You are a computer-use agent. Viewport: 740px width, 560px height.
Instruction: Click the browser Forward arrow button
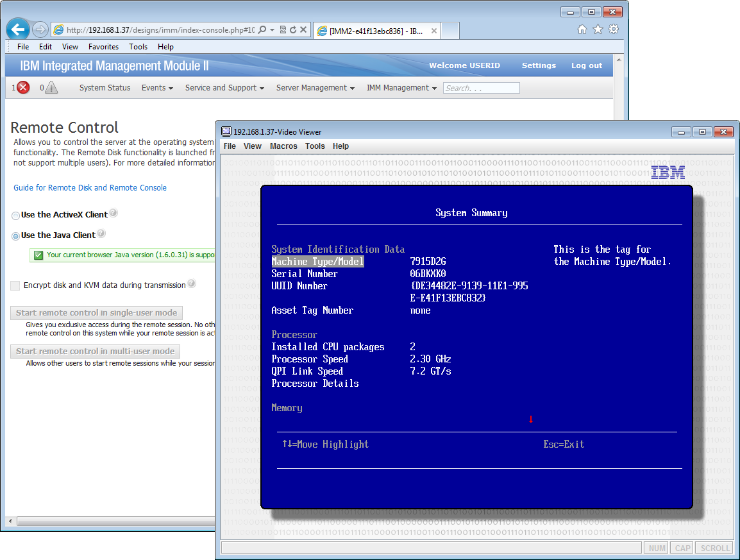40,30
